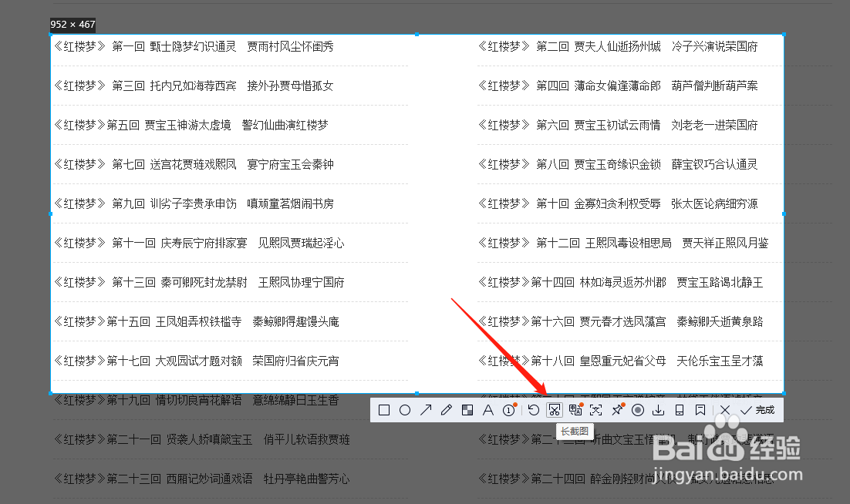Screen dimensions: 850x504
Task: Open chapter 第八回 贾宝玉奇缘识金锁
Action: pos(618,164)
